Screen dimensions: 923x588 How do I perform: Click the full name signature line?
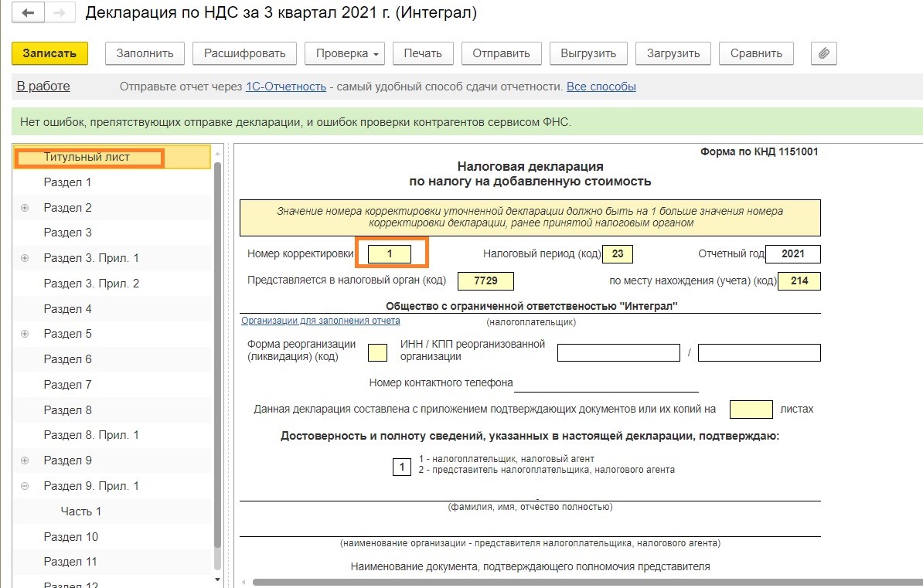tap(530, 493)
